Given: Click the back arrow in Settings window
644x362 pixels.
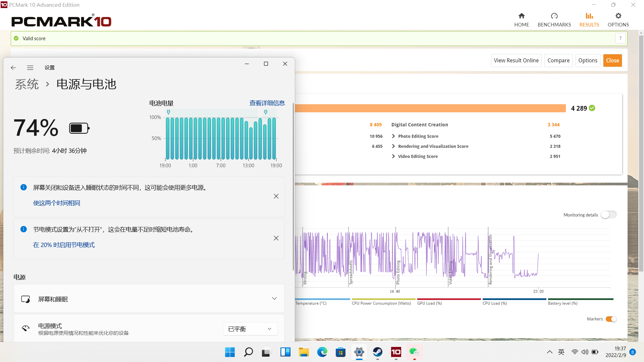Looking at the screenshot, I should click(13, 67).
